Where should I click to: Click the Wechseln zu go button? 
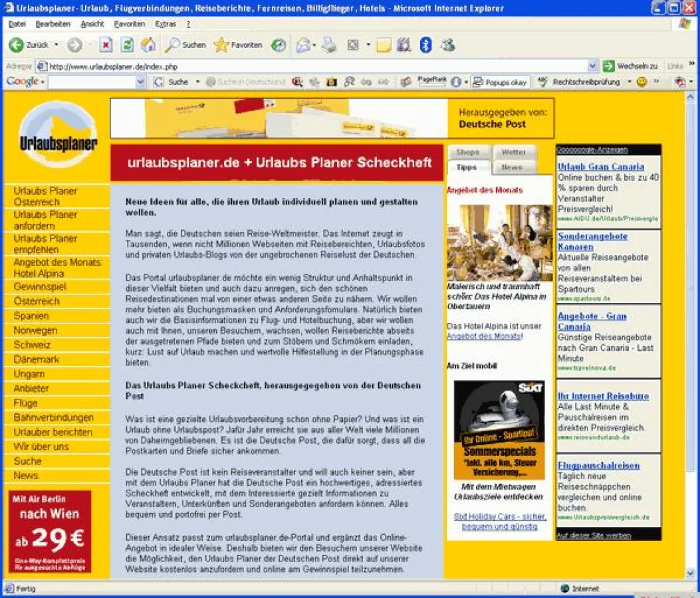(630, 66)
